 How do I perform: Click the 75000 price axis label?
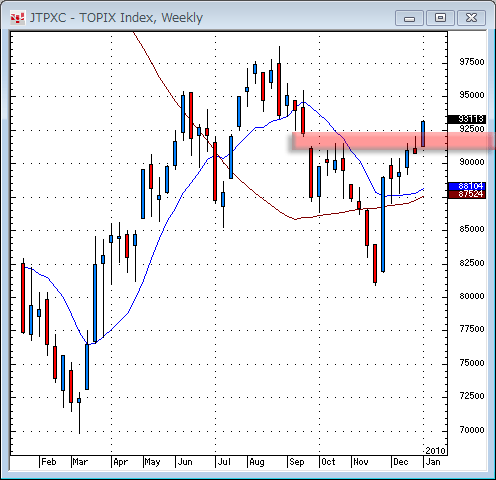[472, 363]
